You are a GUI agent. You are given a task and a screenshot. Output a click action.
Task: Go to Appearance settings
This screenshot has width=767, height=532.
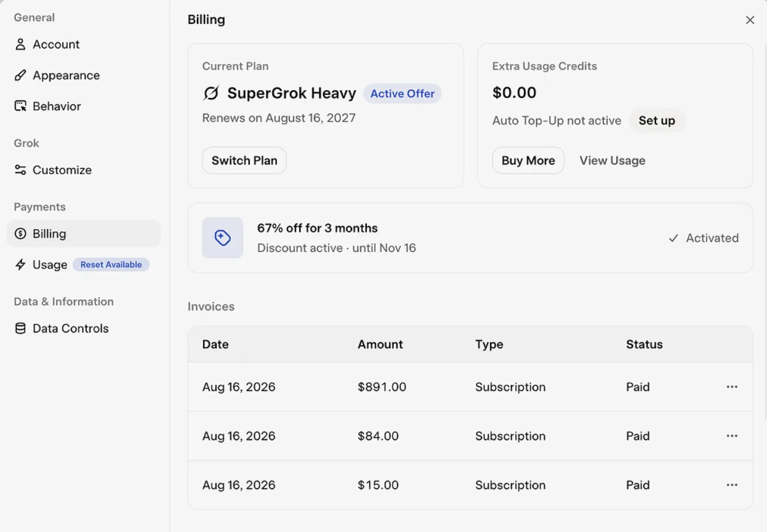(84, 75)
